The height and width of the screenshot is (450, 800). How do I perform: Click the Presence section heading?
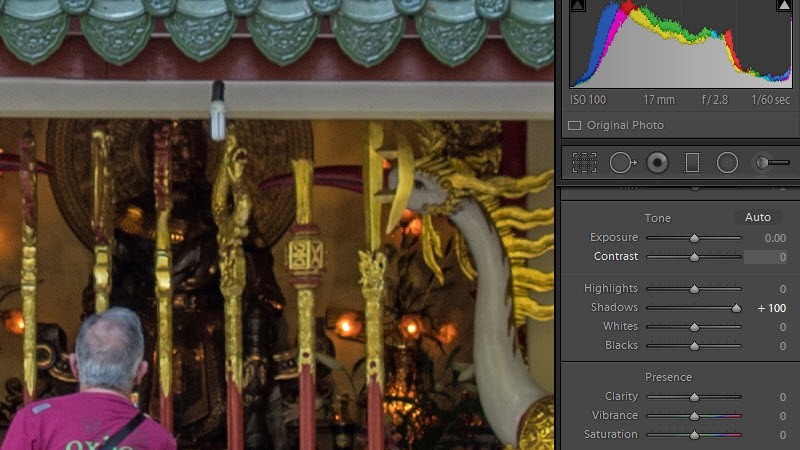click(668, 378)
